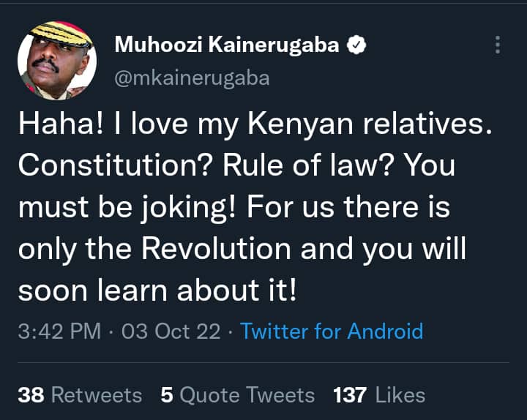Image resolution: width=527 pixels, height=420 pixels.
Task: View the Likes label list
Action: pyautogui.click(x=400, y=395)
